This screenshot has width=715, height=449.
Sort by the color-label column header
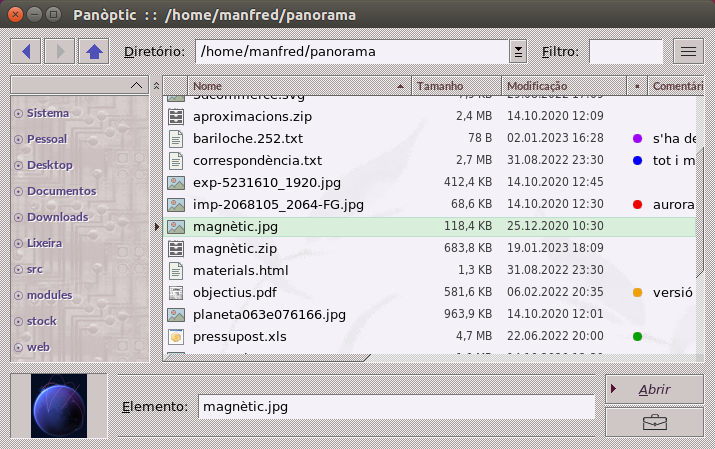637,86
